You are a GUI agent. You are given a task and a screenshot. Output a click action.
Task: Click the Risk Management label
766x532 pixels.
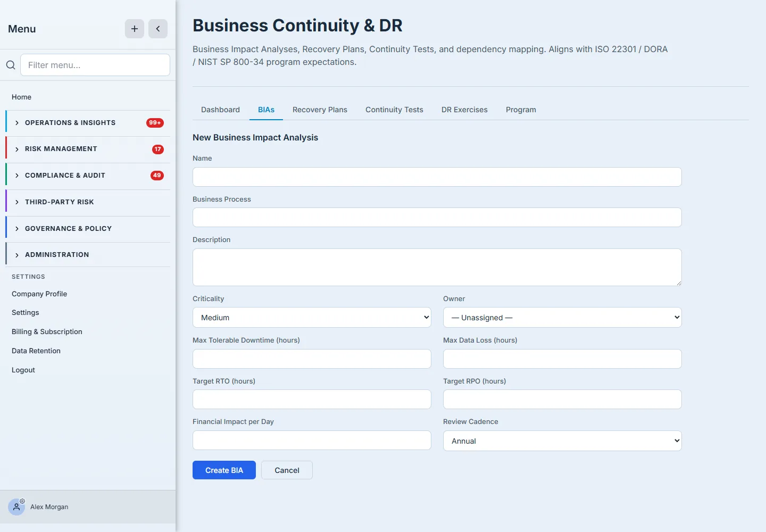(x=61, y=149)
